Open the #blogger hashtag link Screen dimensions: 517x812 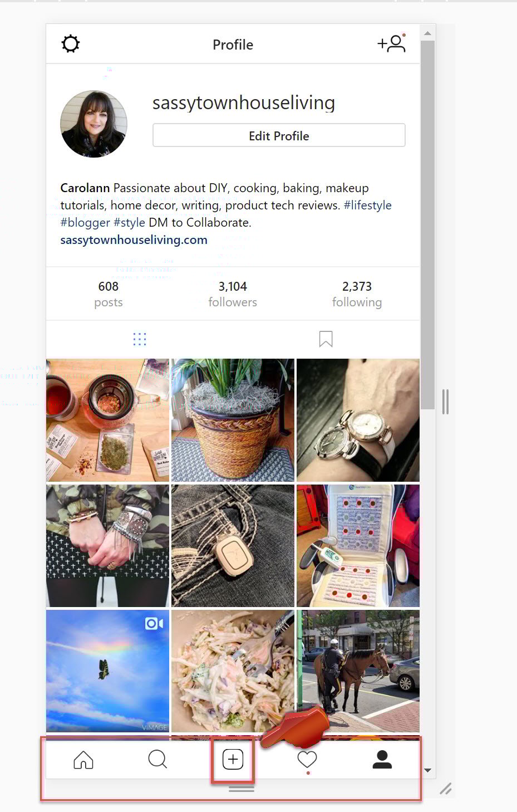pos(85,223)
